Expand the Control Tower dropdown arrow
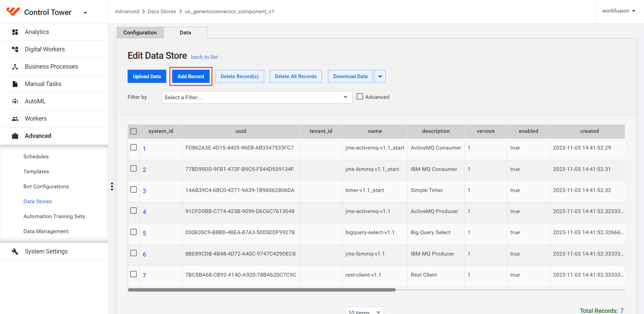Image resolution: width=644 pixels, height=314 pixels. pyautogui.click(x=85, y=13)
